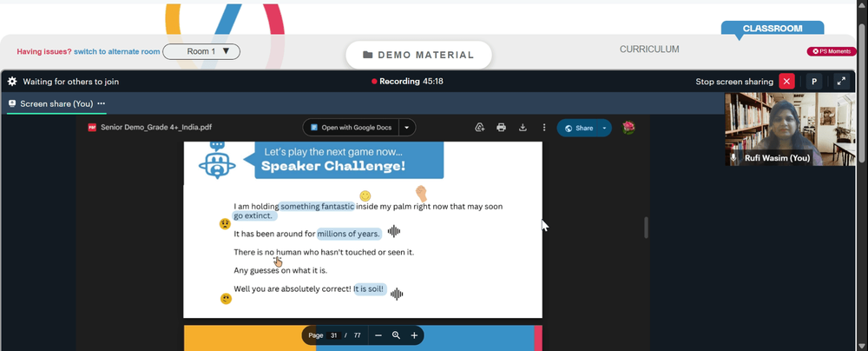Screen dimensions: 868x351
Task: Click the robot mascot icon
Action: [x=217, y=160]
